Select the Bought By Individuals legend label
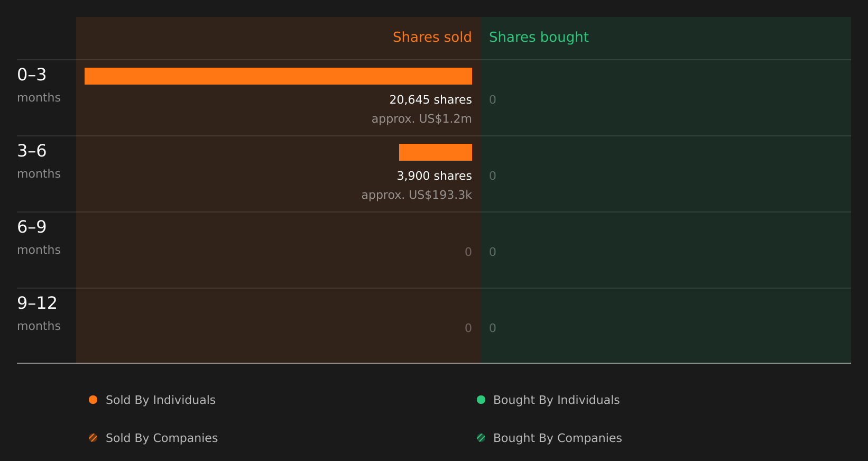This screenshot has height=461, width=868. click(x=557, y=400)
